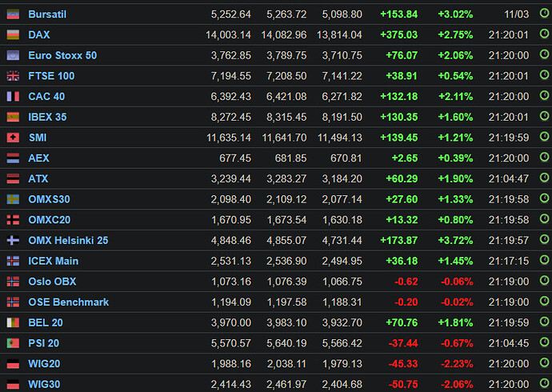Screen dimensions: 552x392
Task: Click the French flag beside CAC 40
Action: pos(13,97)
